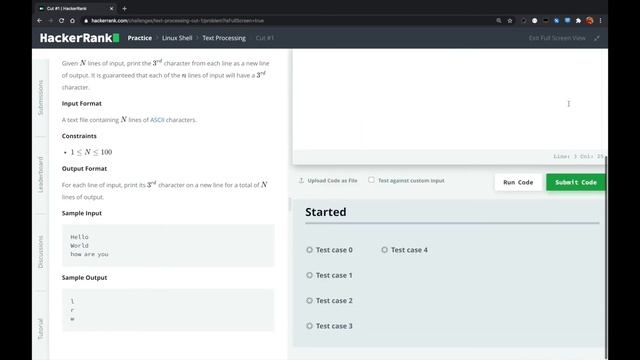Open the Submissions side tab

click(x=40, y=98)
